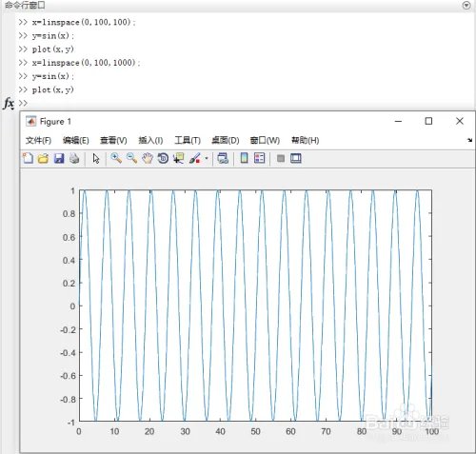Click the Show Plot Tools and Dock icon
The height and width of the screenshot is (454, 476).
296,158
